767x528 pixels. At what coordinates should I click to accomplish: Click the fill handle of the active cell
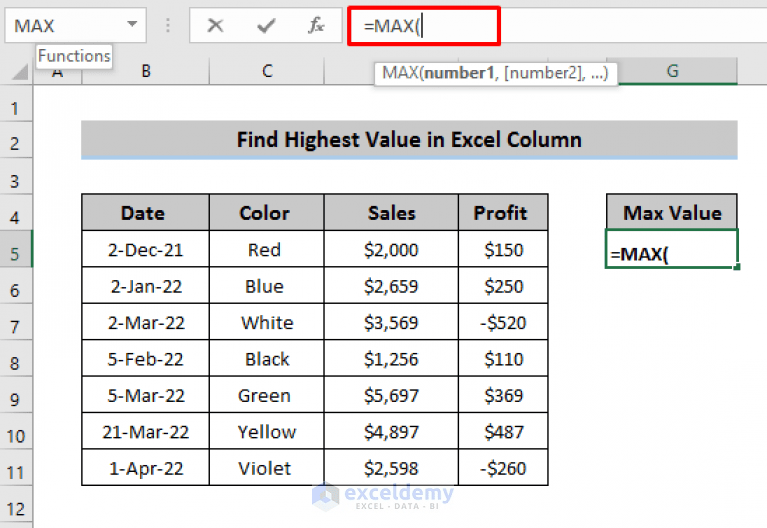click(737, 267)
